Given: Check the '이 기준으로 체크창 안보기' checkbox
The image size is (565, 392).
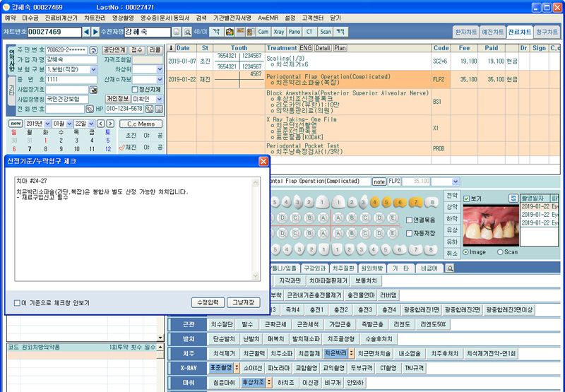Looking at the screenshot, I should (x=17, y=303).
